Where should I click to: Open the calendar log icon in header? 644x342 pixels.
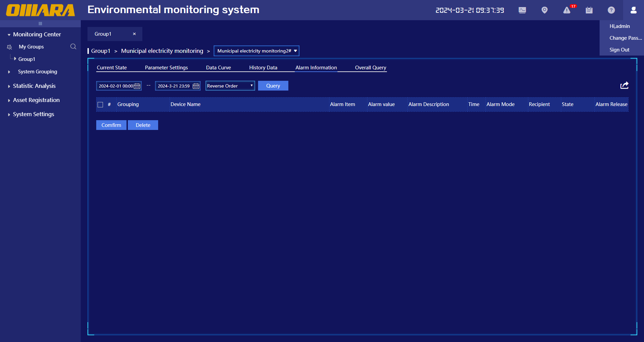click(x=589, y=10)
